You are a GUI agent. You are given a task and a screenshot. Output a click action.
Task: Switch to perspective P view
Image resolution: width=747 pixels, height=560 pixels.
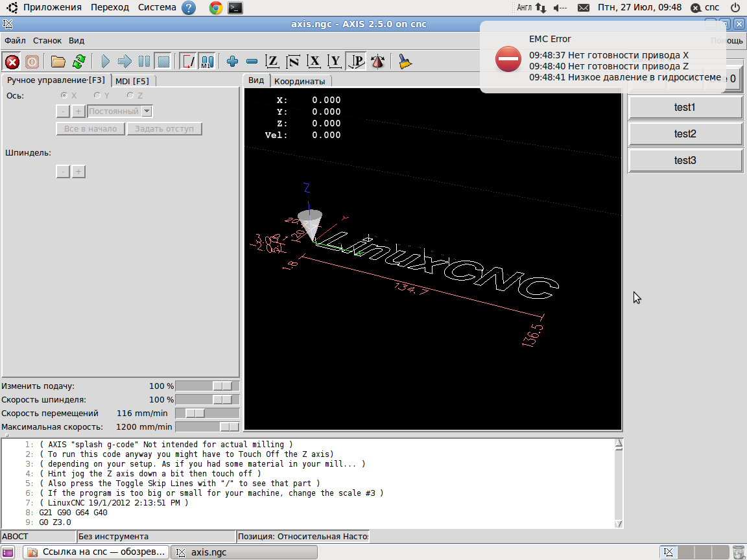(357, 62)
